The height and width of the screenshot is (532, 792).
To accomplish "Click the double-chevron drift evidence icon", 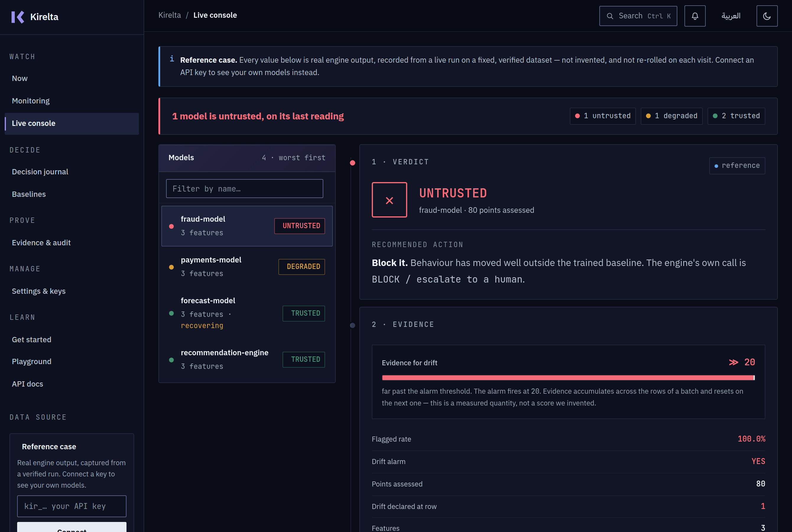I will pos(733,362).
